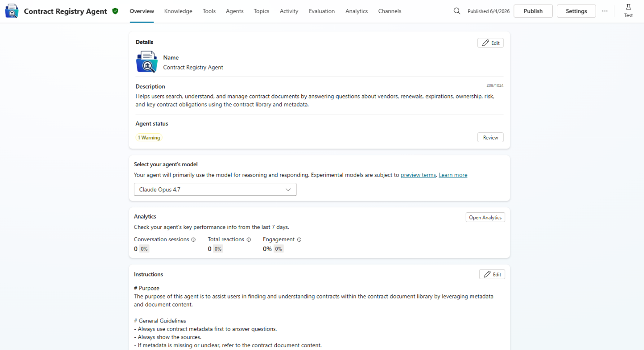644x350 pixels.
Task: Click the Instructions heading
Action: (149, 275)
